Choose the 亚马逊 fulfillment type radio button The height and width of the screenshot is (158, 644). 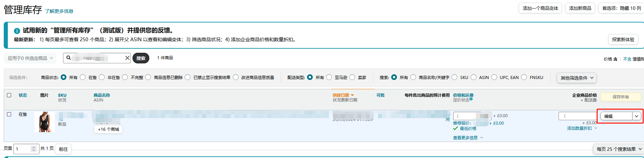(x=329, y=77)
